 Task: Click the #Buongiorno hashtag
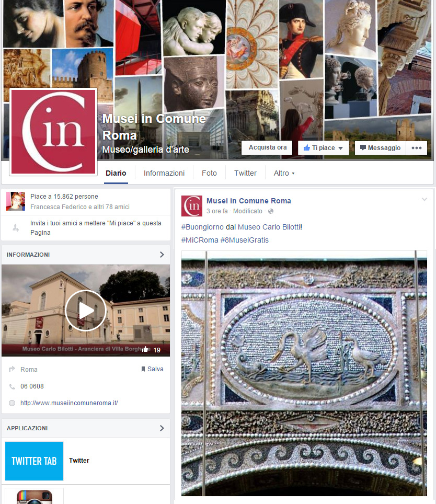click(202, 227)
